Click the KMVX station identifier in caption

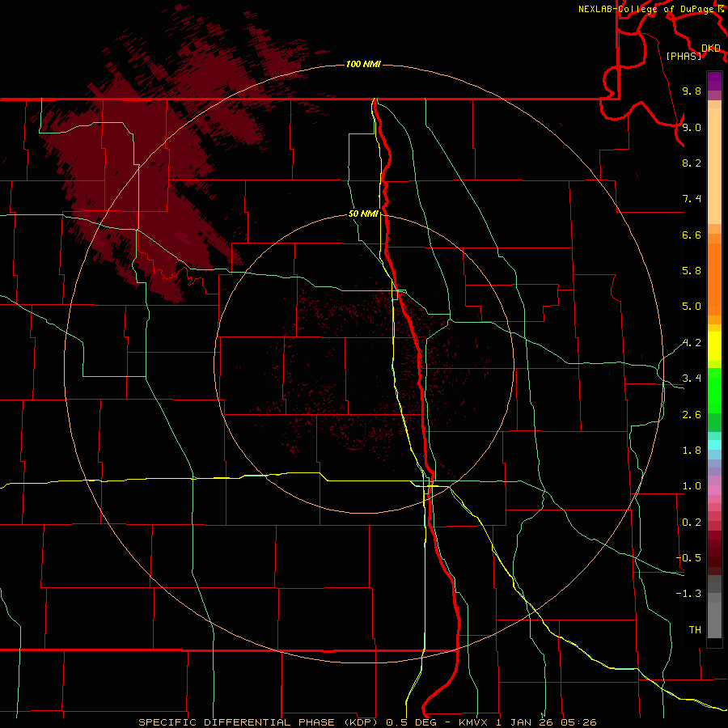476,722
